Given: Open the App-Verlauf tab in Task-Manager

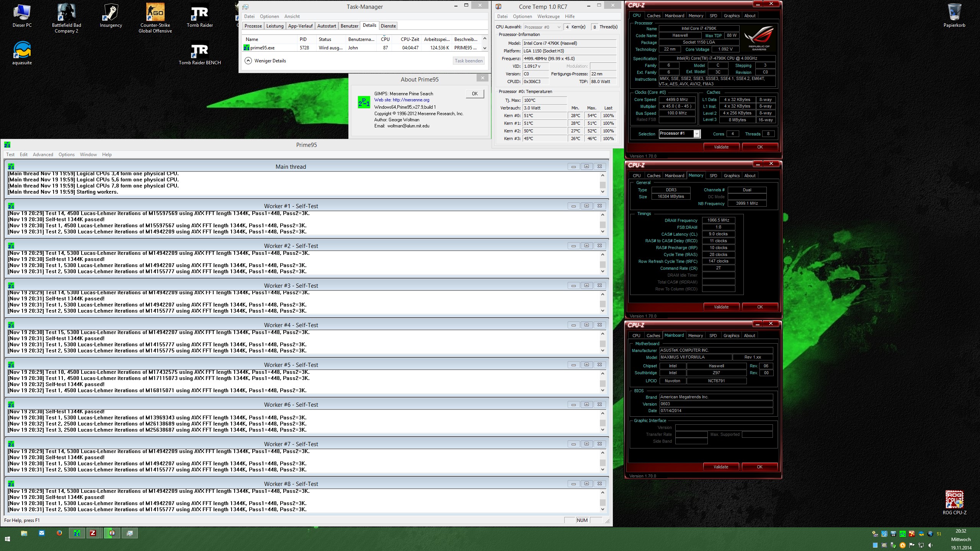Looking at the screenshot, I should [300, 26].
